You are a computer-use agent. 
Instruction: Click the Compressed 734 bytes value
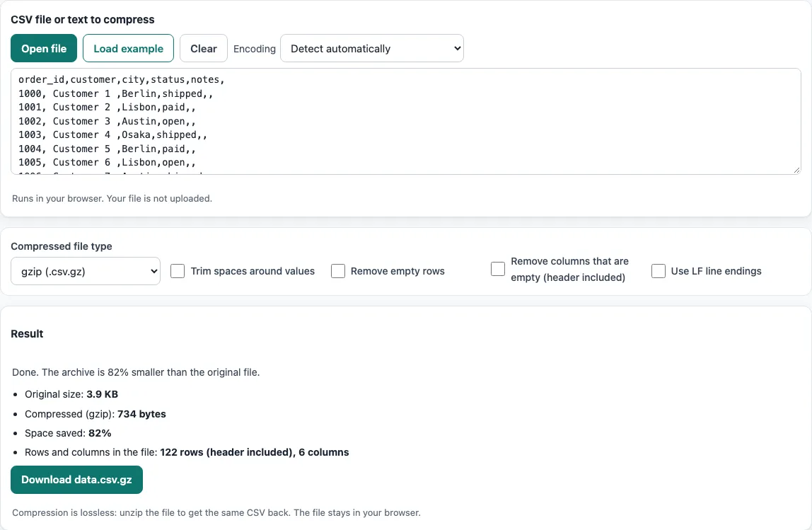[x=141, y=414]
